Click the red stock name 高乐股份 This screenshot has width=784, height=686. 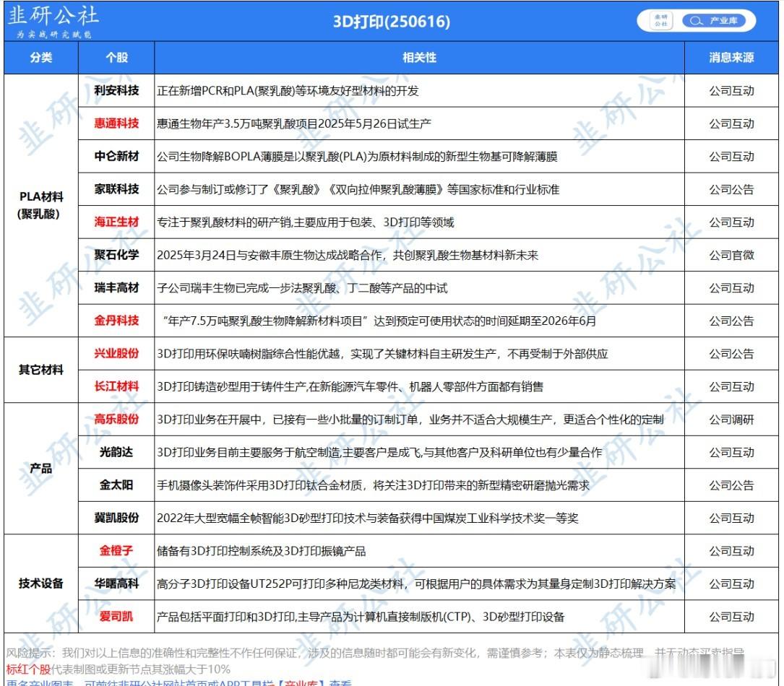point(116,420)
